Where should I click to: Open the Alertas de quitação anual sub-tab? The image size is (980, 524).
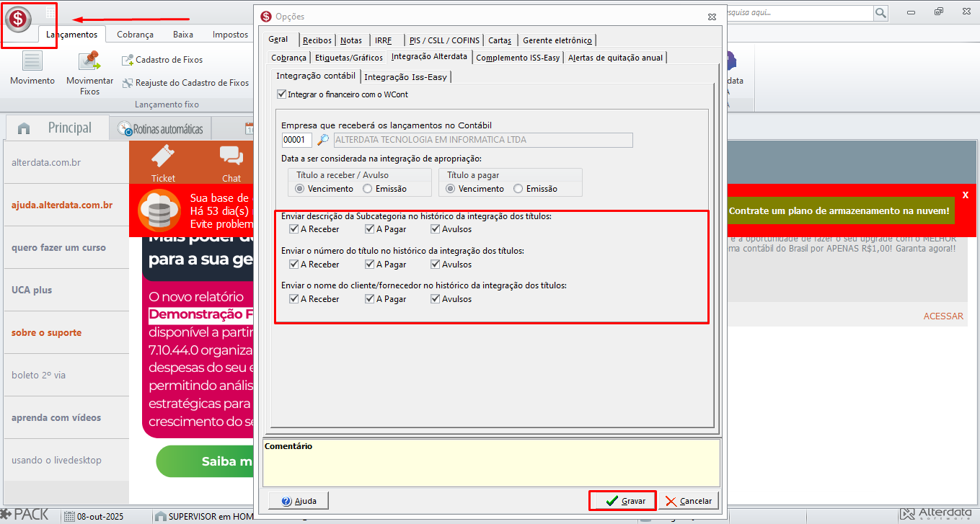[616, 58]
